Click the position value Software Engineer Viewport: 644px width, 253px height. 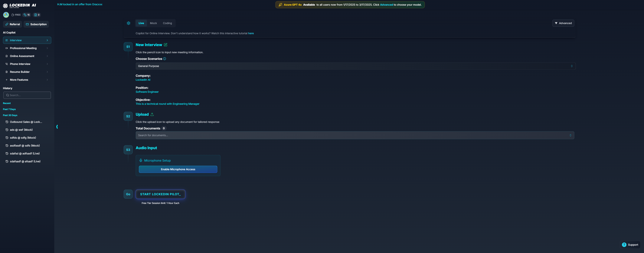[x=147, y=92]
